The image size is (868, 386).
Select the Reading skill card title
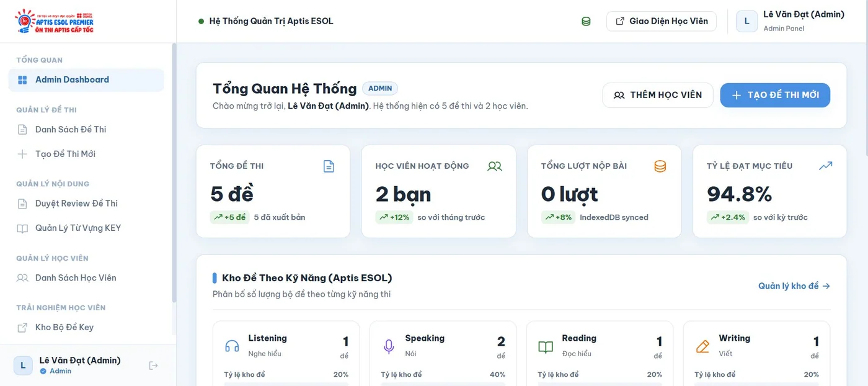tap(579, 338)
